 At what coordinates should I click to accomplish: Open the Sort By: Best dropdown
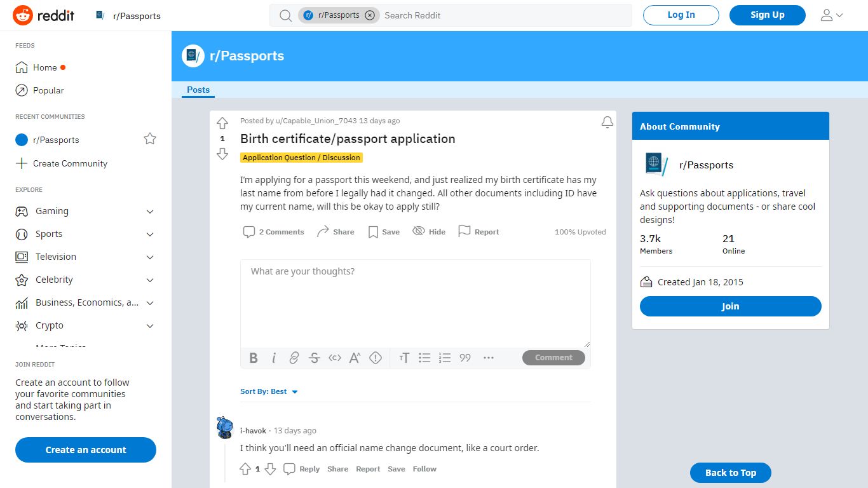tap(269, 391)
